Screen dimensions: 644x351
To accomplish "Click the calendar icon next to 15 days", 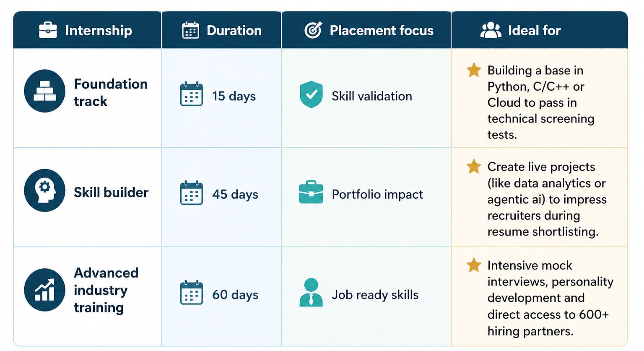I will 191,94.
